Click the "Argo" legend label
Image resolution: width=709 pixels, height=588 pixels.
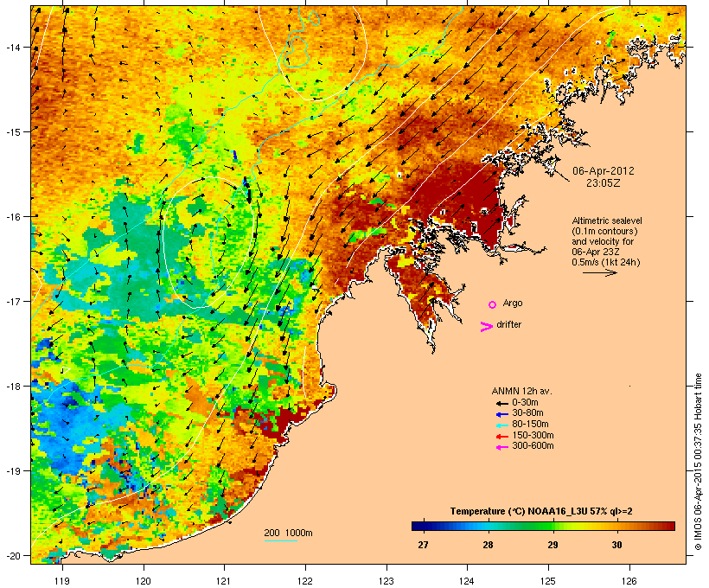click(513, 303)
